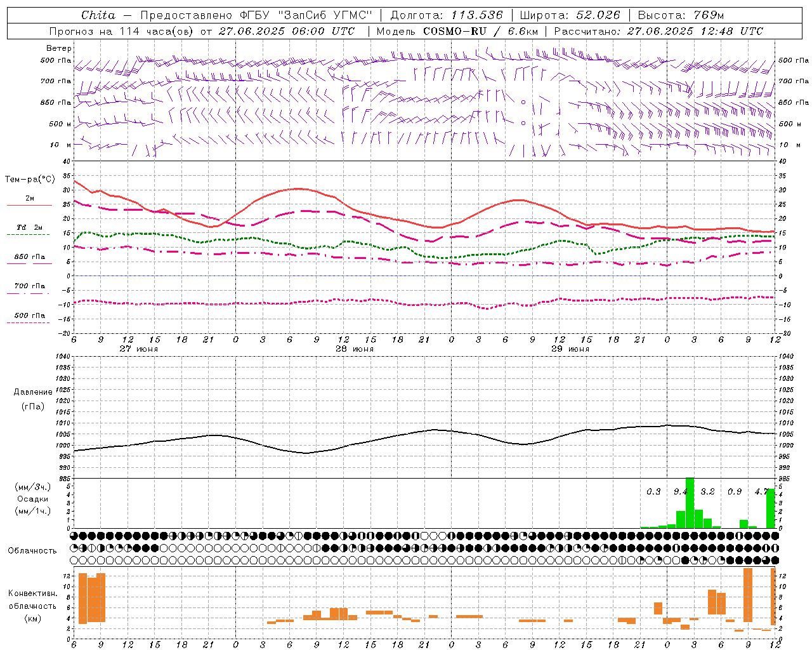Click the "Высота: 769м" header text
This screenshot has height=650, width=812.
[681, 15]
